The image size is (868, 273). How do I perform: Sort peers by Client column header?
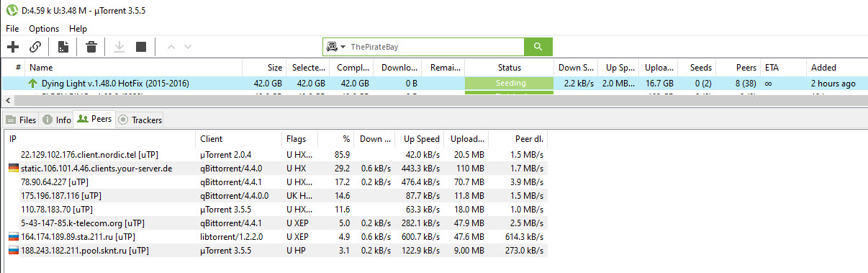(x=211, y=139)
